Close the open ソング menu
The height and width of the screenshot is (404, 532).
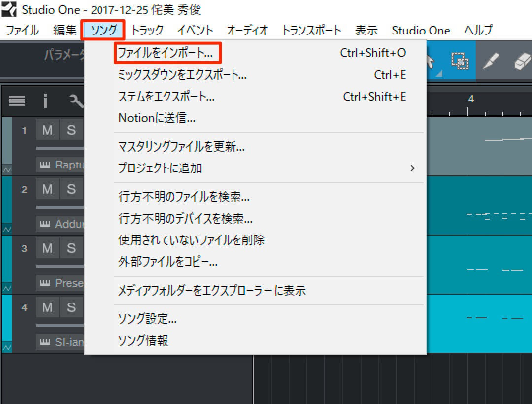pyautogui.click(x=103, y=30)
